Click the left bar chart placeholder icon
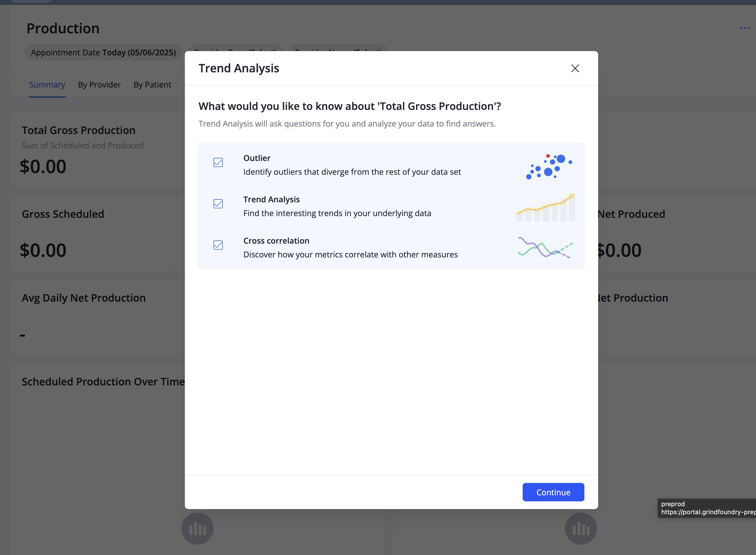Screen dimensions: 756x555 click(197, 529)
